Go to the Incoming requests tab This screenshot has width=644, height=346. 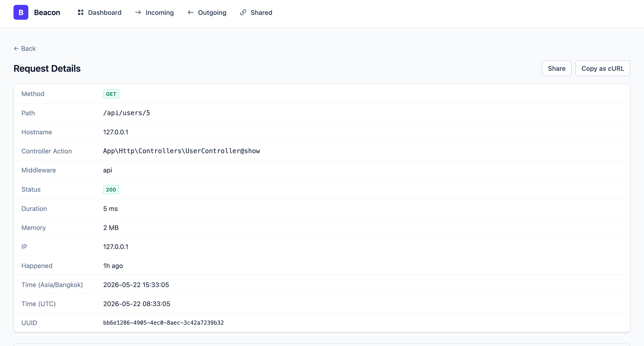point(154,12)
